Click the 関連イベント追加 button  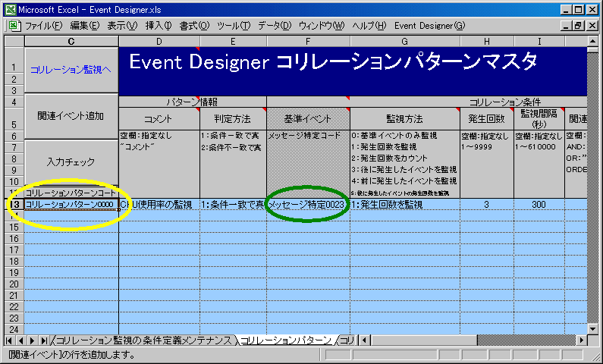click(x=71, y=116)
